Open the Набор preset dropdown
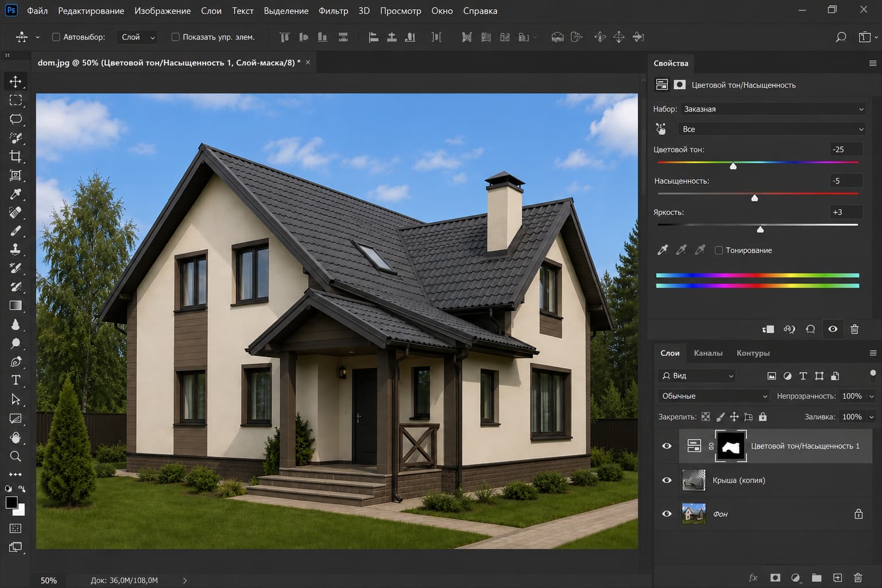 [x=773, y=109]
